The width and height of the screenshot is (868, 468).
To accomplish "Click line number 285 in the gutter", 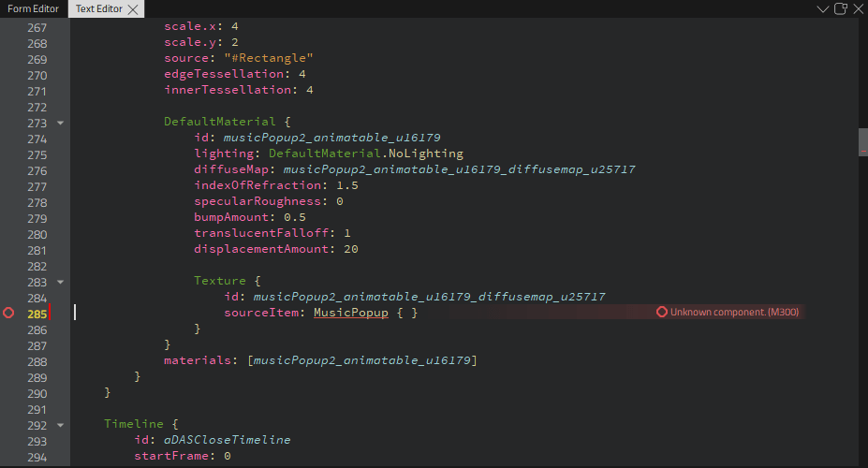I will pyautogui.click(x=37, y=314).
